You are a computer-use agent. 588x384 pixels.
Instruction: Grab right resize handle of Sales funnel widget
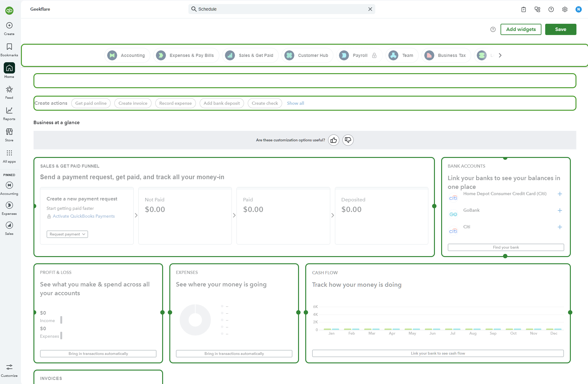(434, 206)
